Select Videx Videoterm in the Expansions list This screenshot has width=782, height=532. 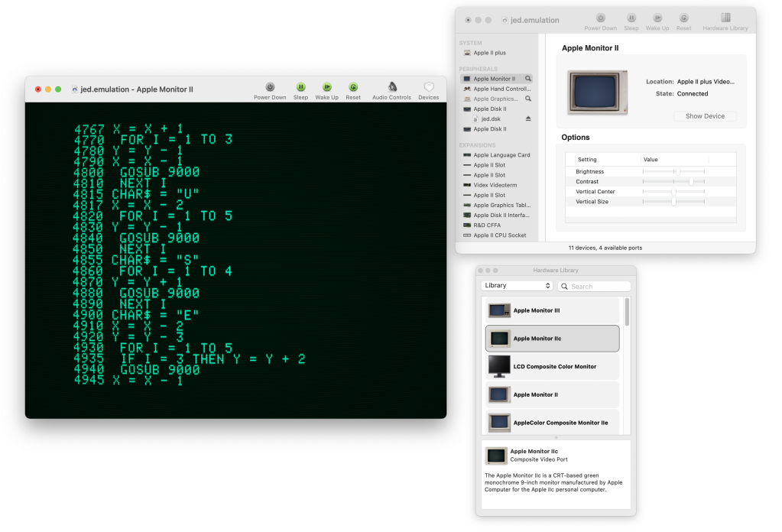coord(496,185)
